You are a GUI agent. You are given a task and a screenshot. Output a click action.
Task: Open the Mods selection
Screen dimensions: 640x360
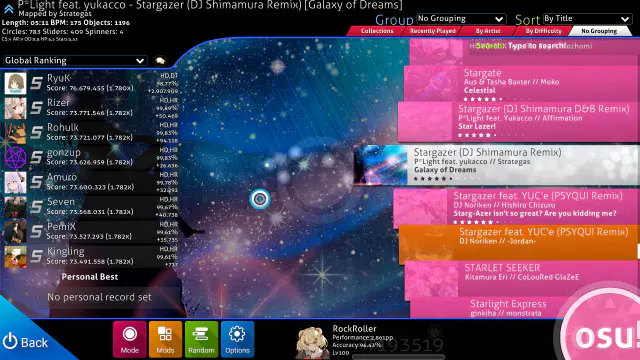pos(165,339)
